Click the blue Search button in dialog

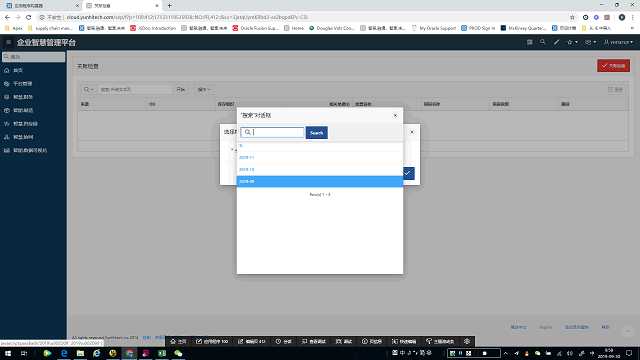tap(317, 133)
